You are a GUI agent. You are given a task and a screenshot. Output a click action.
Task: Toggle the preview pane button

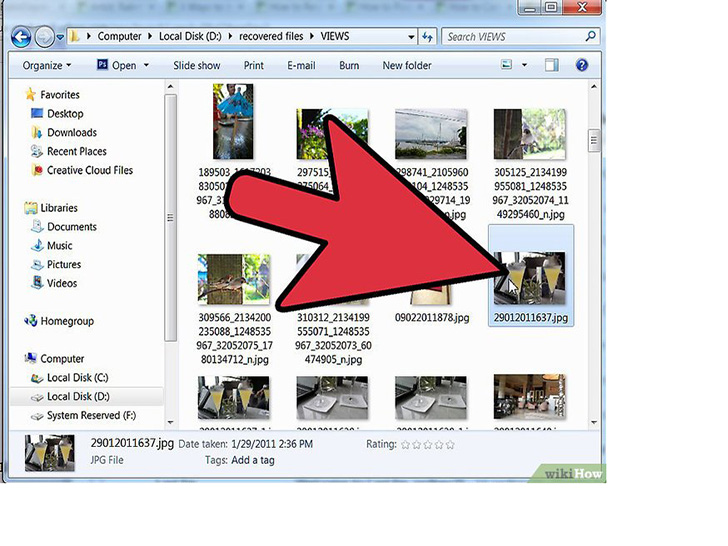[x=552, y=65]
